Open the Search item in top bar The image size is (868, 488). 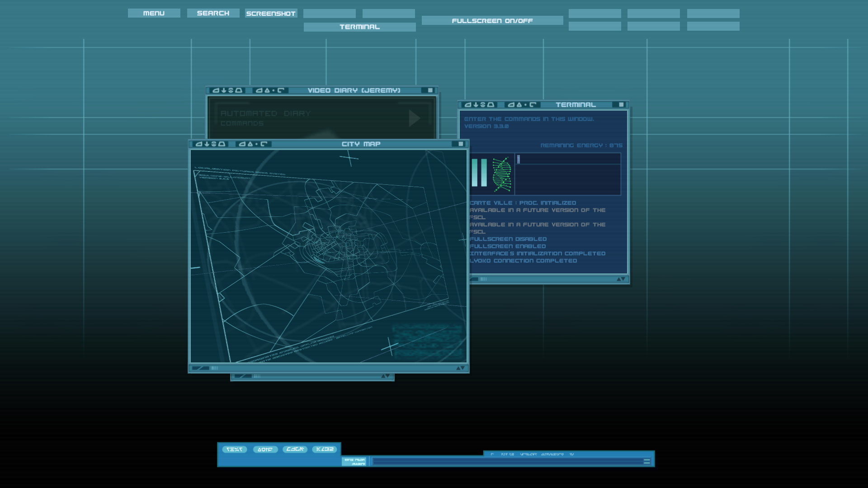pos(213,14)
